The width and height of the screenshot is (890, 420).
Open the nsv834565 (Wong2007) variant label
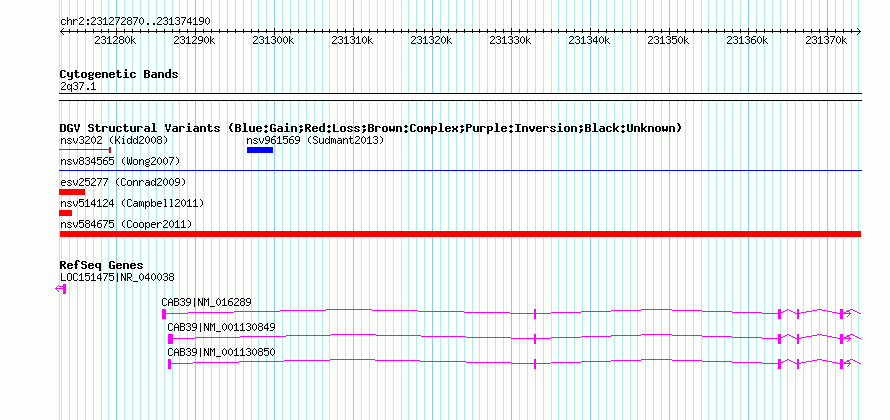[120, 162]
